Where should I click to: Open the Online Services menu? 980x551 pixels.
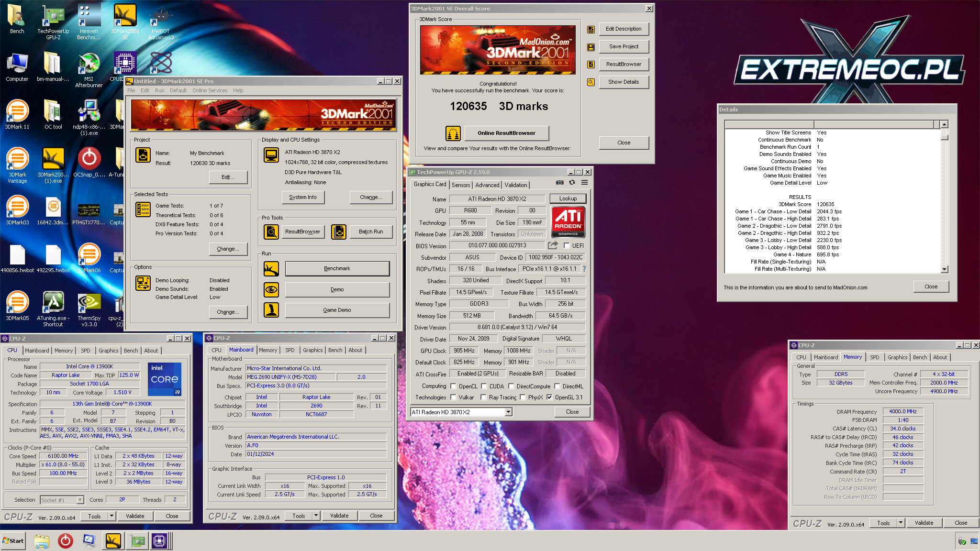[x=210, y=90]
